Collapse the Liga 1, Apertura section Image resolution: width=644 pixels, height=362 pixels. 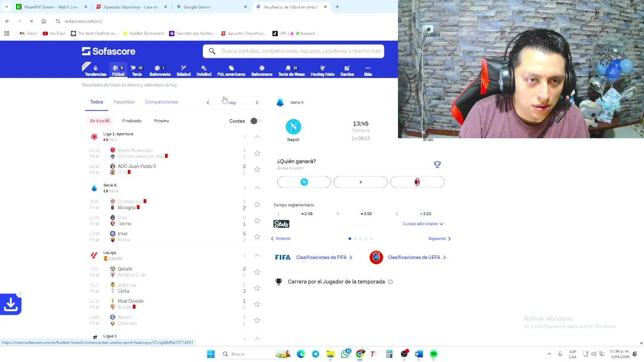click(257, 137)
